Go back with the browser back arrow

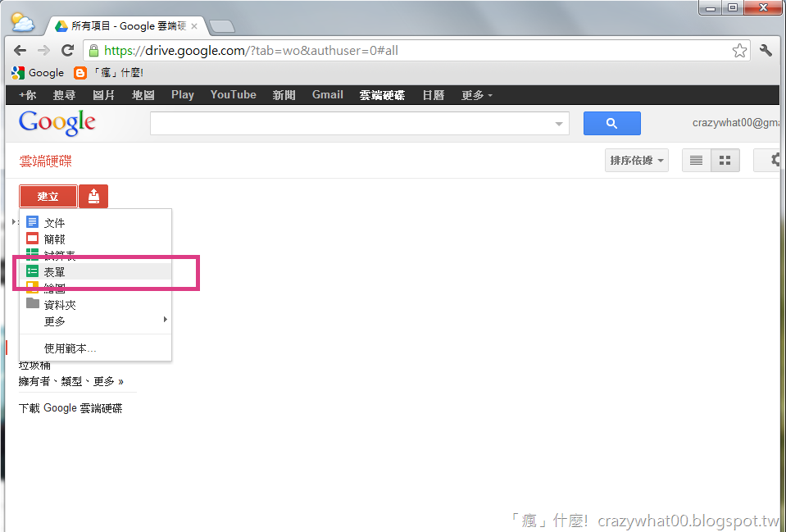(x=20, y=50)
